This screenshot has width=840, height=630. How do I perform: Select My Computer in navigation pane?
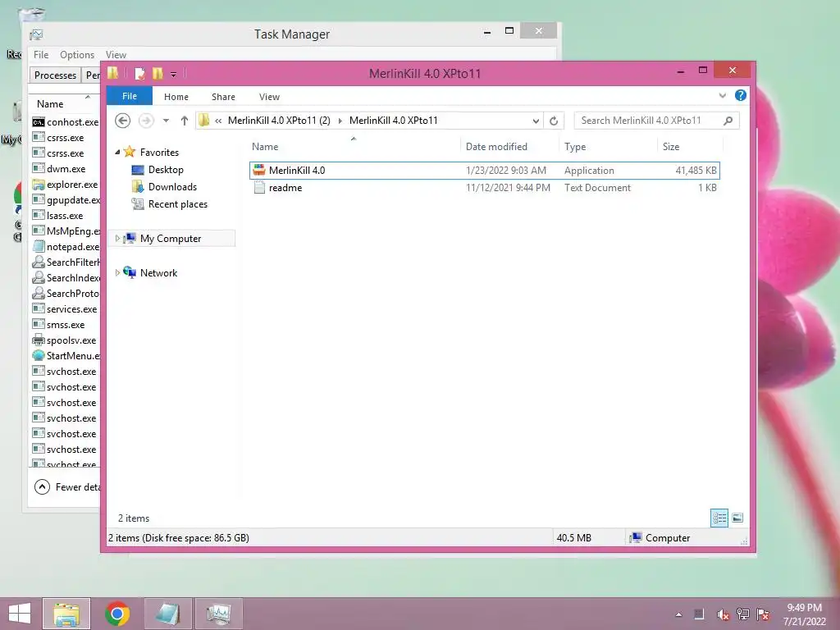pyautogui.click(x=171, y=239)
